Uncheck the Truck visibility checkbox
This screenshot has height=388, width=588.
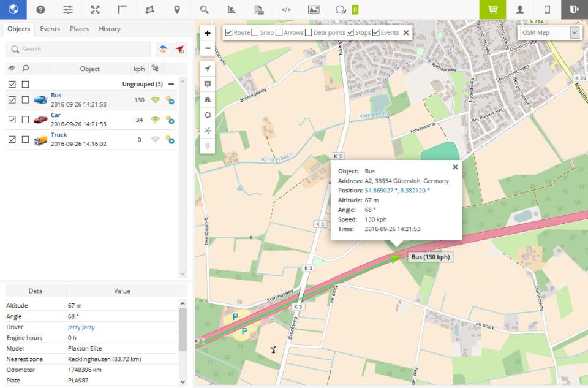pyautogui.click(x=12, y=139)
